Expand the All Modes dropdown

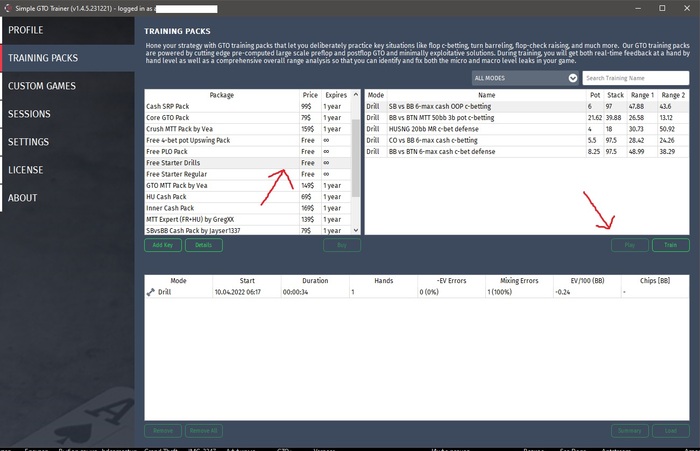pyautogui.click(x=525, y=78)
